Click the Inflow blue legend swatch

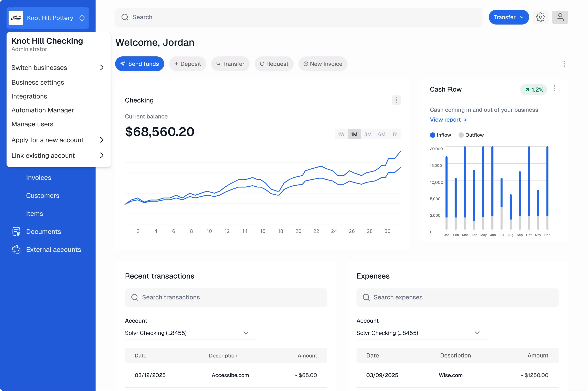pyautogui.click(x=432, y=135)
